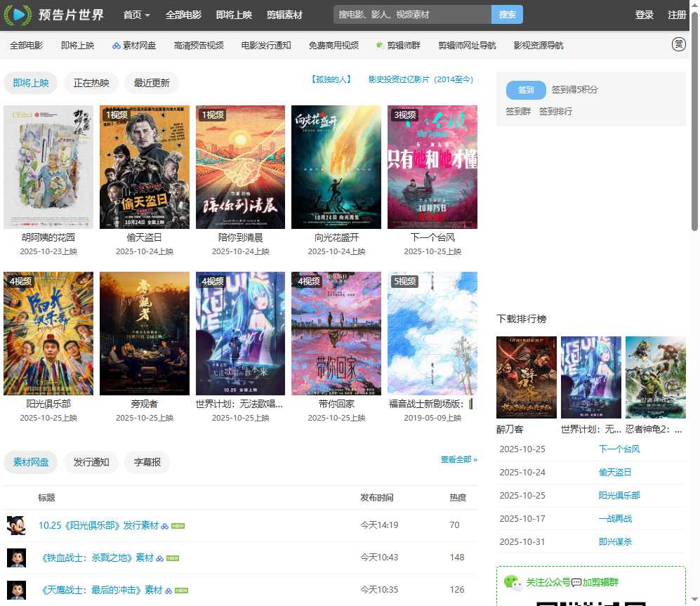Select the 最近更新 filter

click(152, 82)
